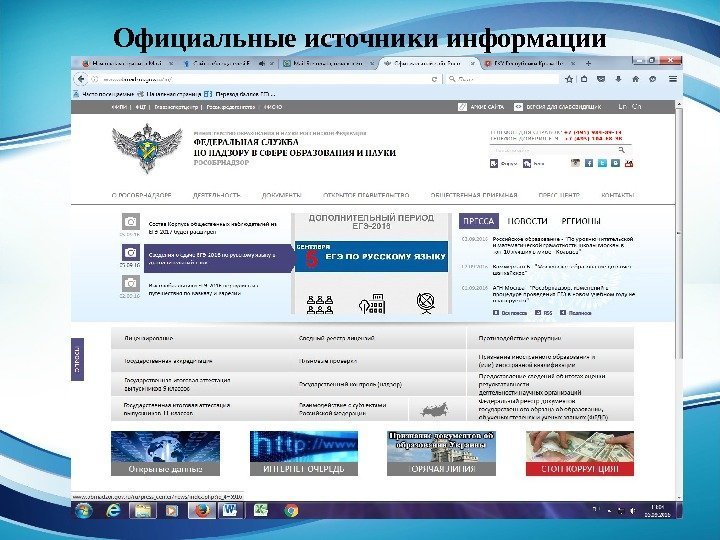Image resolution: width=720 pixels, height=540 pixels.
Task: Switch to the ПРЕССА tab
Action: pos(478,221)
